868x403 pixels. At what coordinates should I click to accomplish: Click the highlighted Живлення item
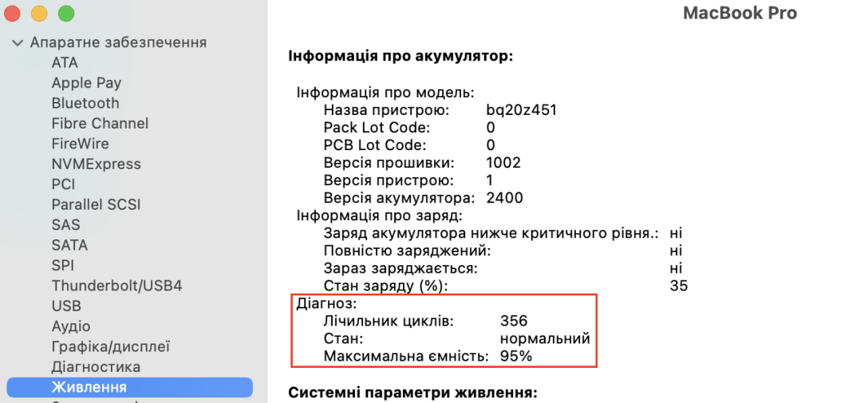pos(89,388)
